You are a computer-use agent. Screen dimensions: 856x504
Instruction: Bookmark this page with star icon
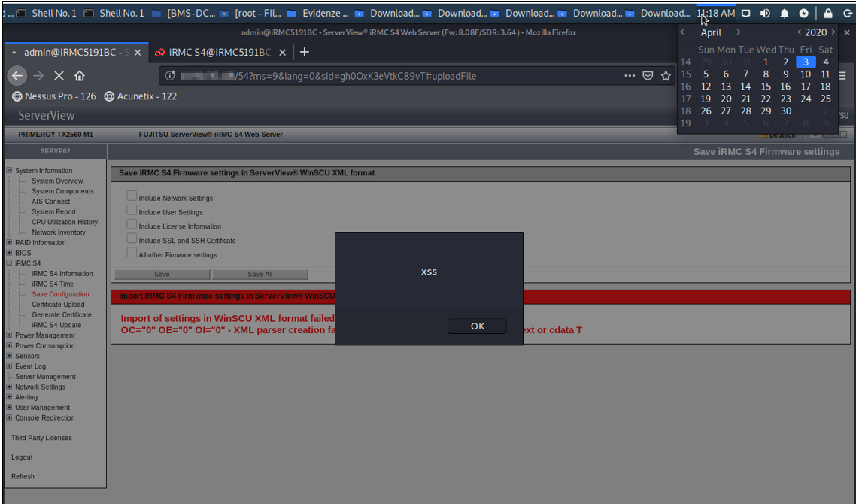coord(666,76)
